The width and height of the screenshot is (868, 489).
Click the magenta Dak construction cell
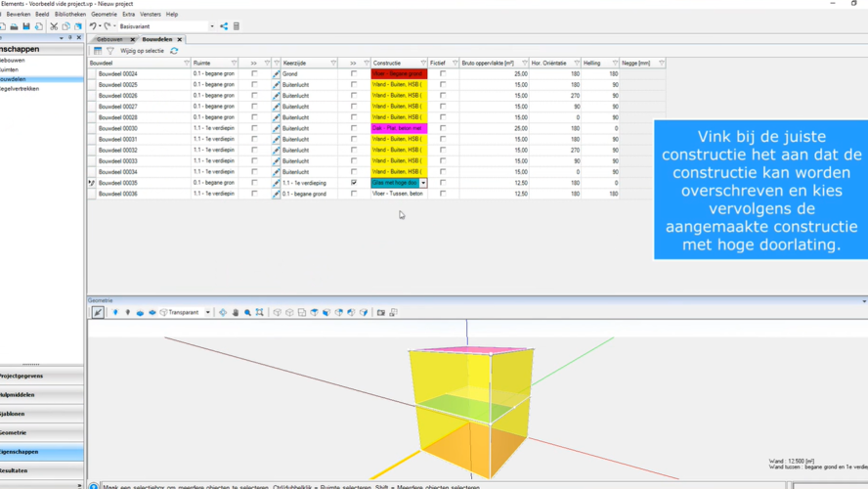[x=399, y=128]
